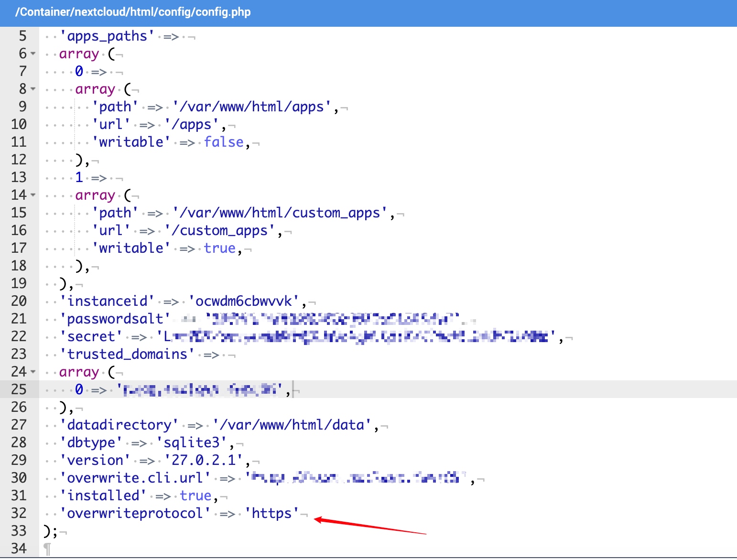Click the 'trusted_domains' key

(127, 354)
